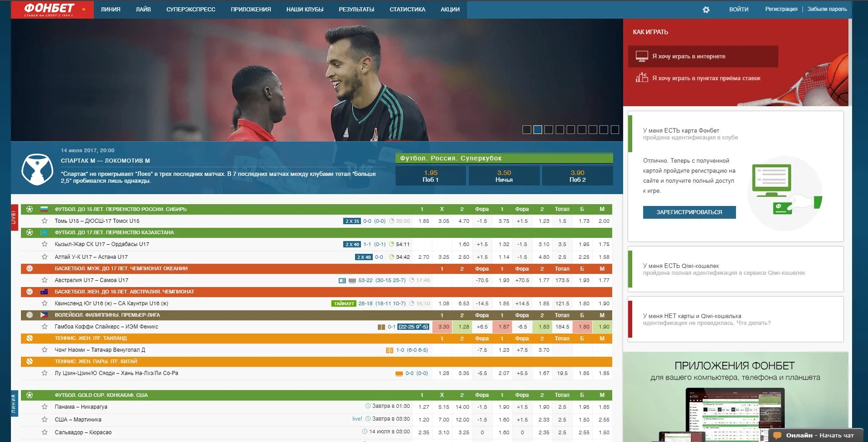Click the monitor icon for internet play
The width and height of the screenshot is (868, 442).
642,56
